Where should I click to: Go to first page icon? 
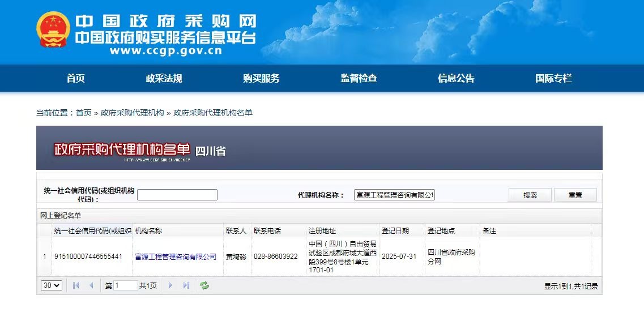point(76,286)
